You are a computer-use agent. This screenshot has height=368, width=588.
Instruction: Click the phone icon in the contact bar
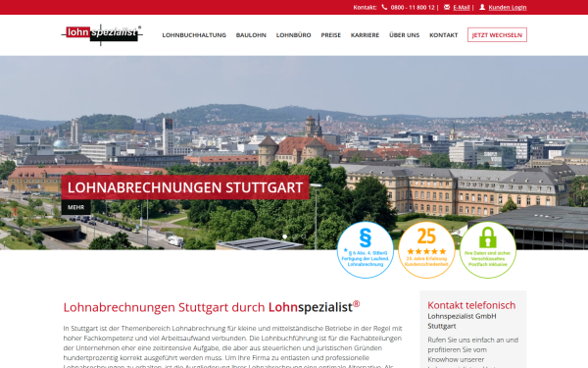tap(384, 7)
